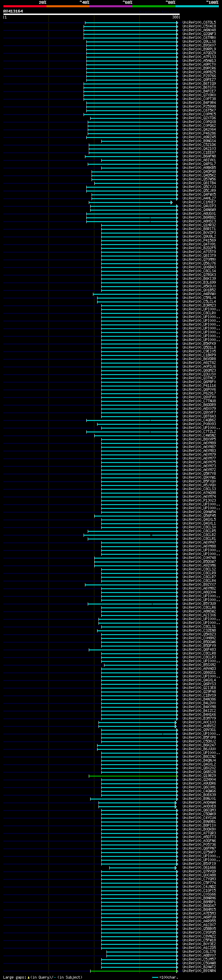The image size is (222, 980).
Task: Select hit label UniRef100_Q9AW54
Action: pyautogui.click(x=199, y=512)
